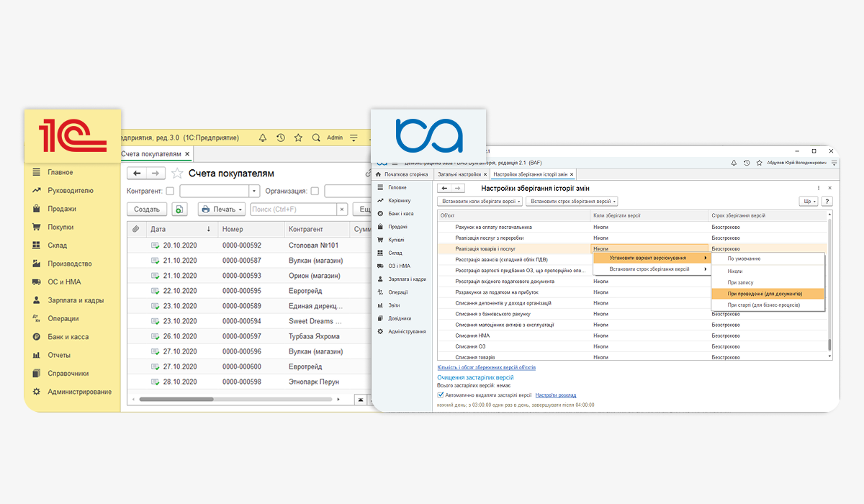Click horizontal scrollbar in 1C invoice list
The height and width of the screenshot is (504, 864).
point(176,399)
